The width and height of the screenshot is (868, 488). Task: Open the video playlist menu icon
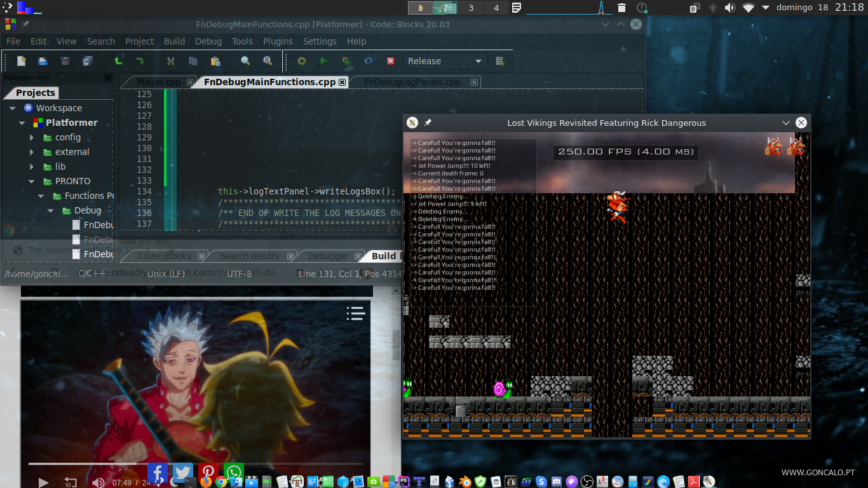(x=355, y=313)
